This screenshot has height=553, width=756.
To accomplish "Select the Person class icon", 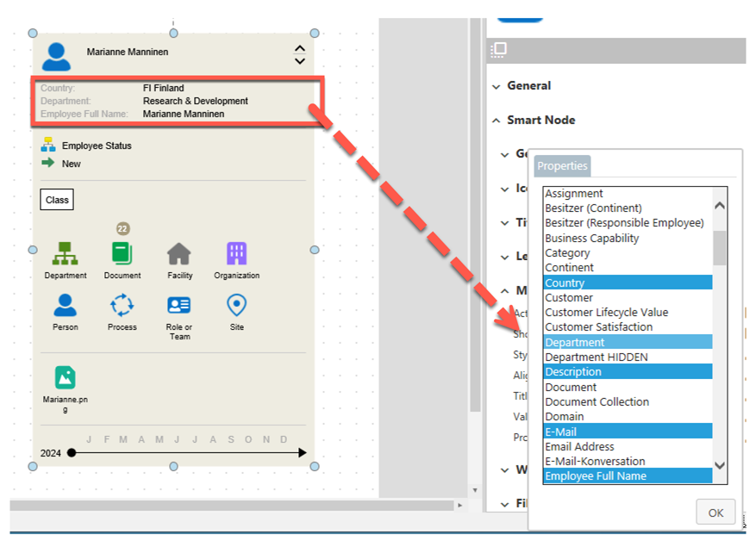I will coord(66,306).
